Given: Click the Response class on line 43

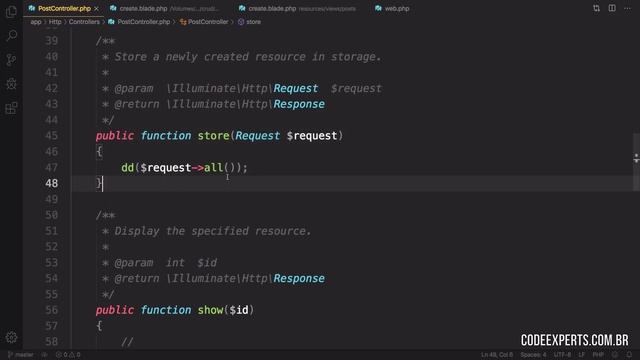Looking at the screenshot, I should tap(299, 104).
